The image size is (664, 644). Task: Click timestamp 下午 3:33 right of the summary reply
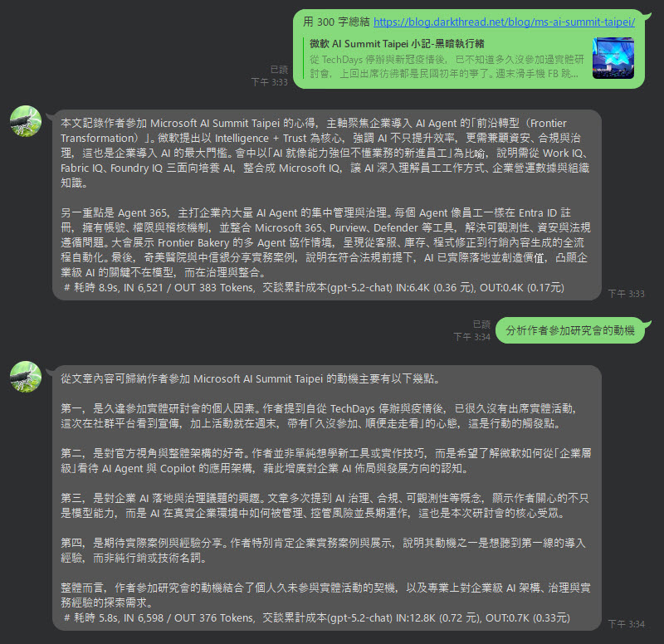(627, 294)
